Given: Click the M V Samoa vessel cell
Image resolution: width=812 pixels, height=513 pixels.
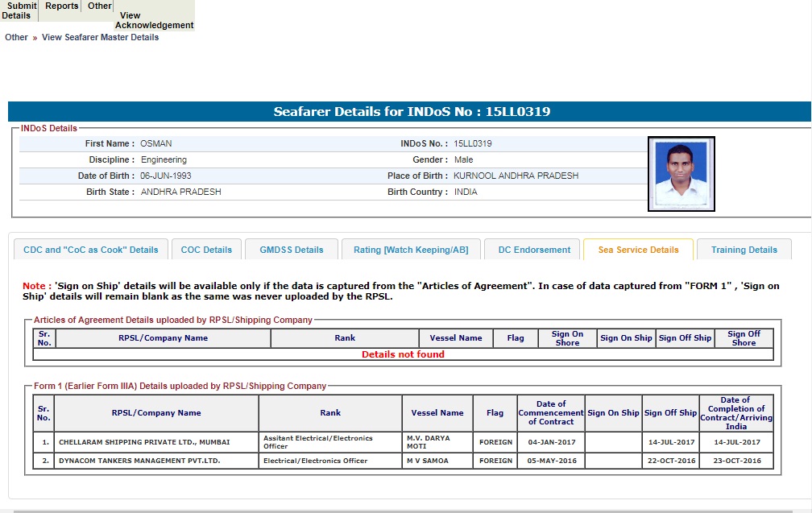Looking at the screenshot, I should 429,461.
